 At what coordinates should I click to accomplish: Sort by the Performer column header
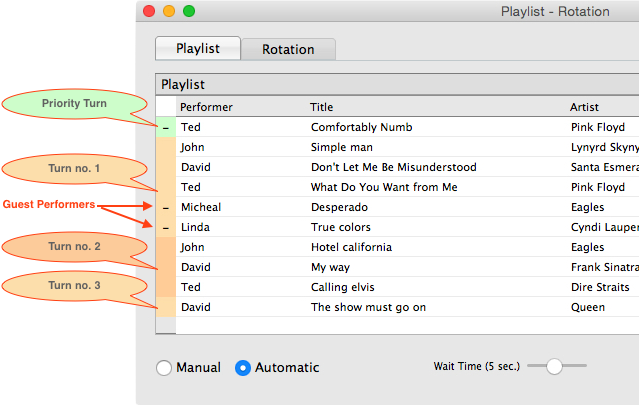206,107
